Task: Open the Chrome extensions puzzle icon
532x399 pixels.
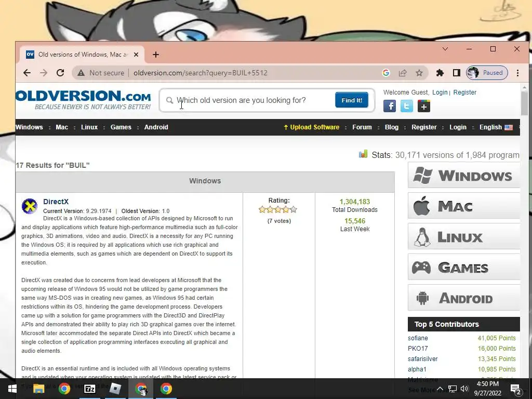Action: [x=440, y=73]
